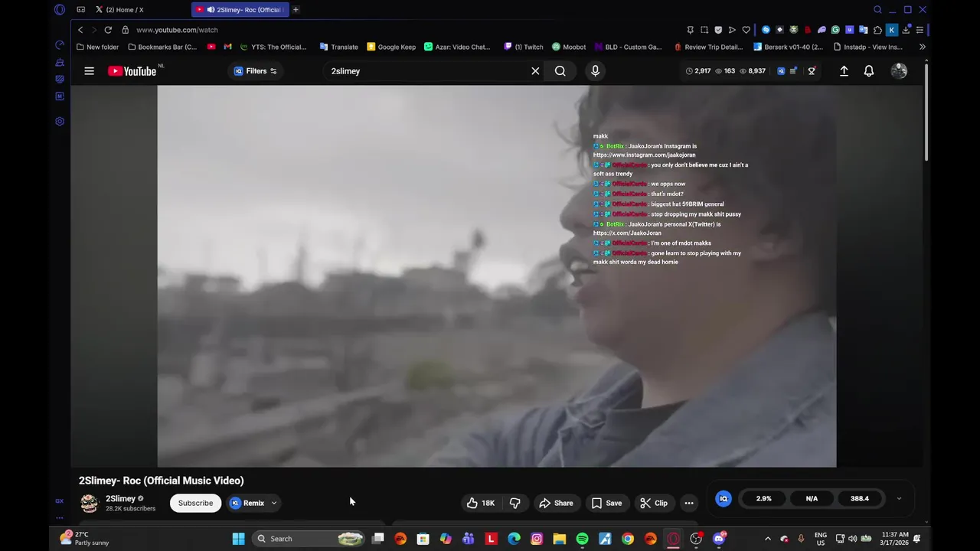Image resolution: width=980 pixels, height=551 pixels.
Task: Expand the vidIQ score panel chevron
Action: pyautogui.click(x=899, y=499)
